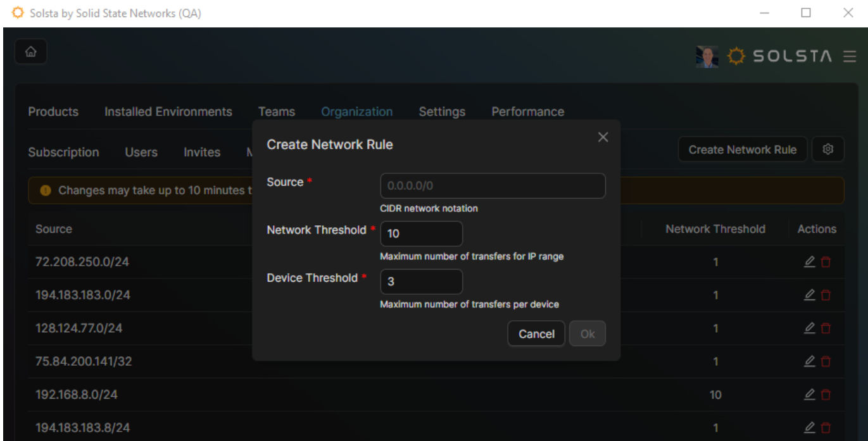Edit the 192.168.8.0/24 rule
868x441 pixels.
(809, 394)
